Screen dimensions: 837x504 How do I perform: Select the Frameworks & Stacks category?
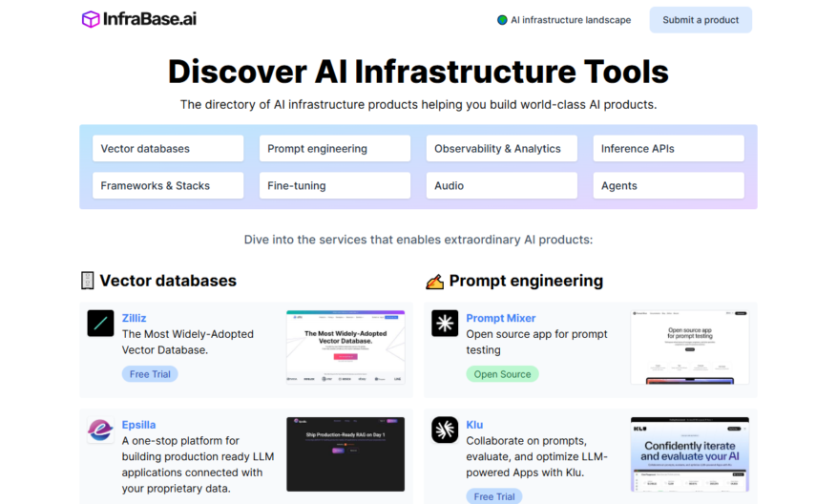click(x=168, y=185)
